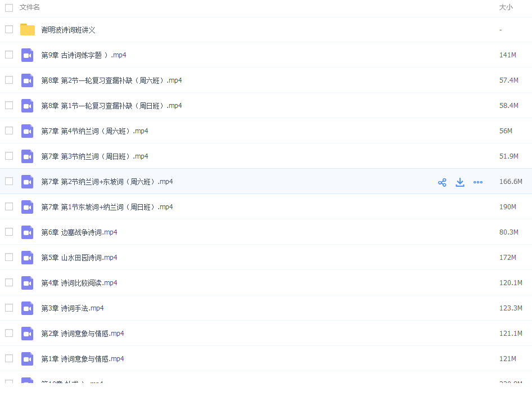Select checkbox for 第7章 第3节纳兰词
This screenshot has width=532, height=396.
[9, 156]
